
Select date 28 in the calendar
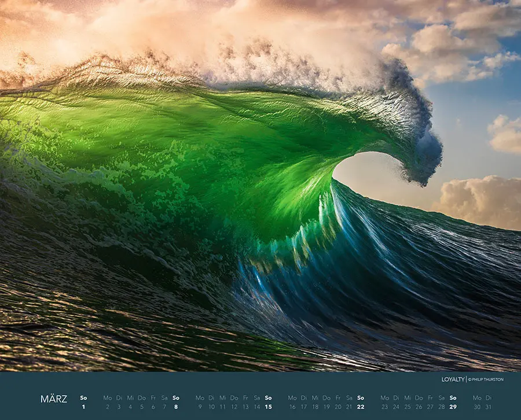coord(441,407)
